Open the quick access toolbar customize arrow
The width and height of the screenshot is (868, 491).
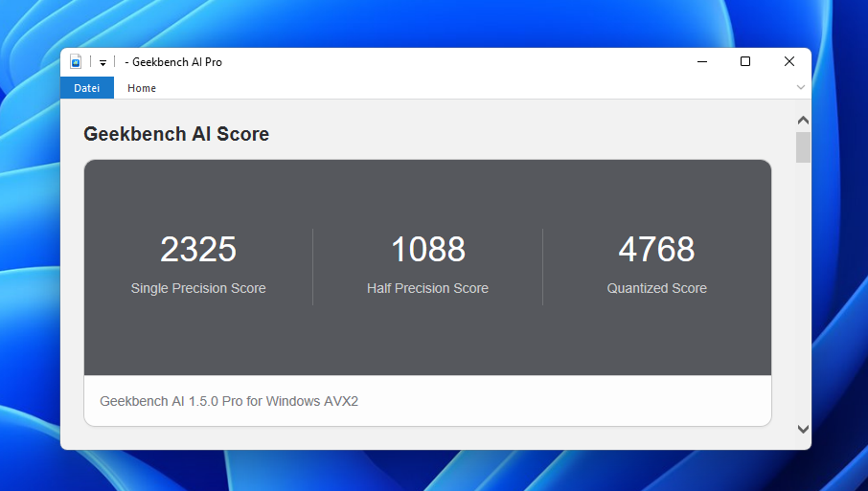click(x=103, y=62)
